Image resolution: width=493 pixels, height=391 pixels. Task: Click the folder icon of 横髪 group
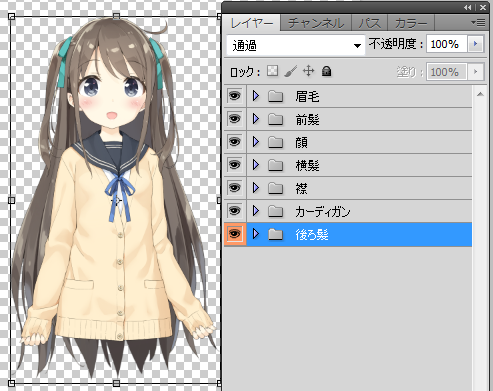(275, 165)
